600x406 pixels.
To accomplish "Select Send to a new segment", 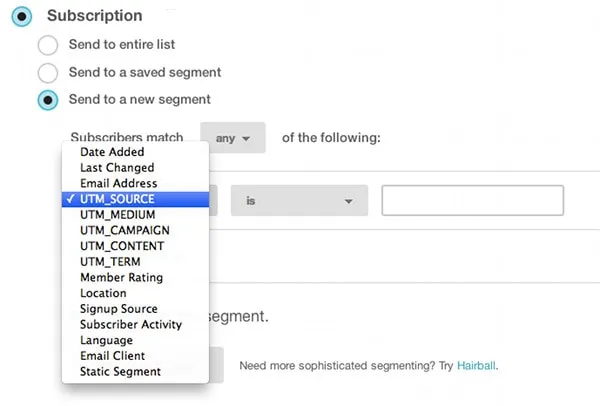I will (x=47, y=100).
